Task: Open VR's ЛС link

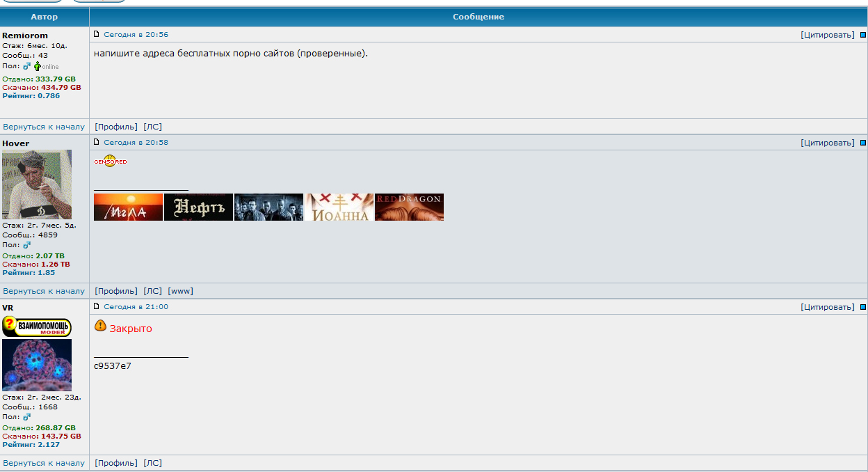Action: click(152, 463)
